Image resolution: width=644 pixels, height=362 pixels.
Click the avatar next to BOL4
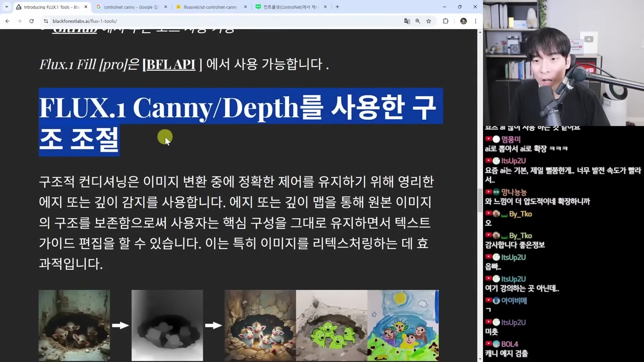pyautogui.click(x=496, y=344)
